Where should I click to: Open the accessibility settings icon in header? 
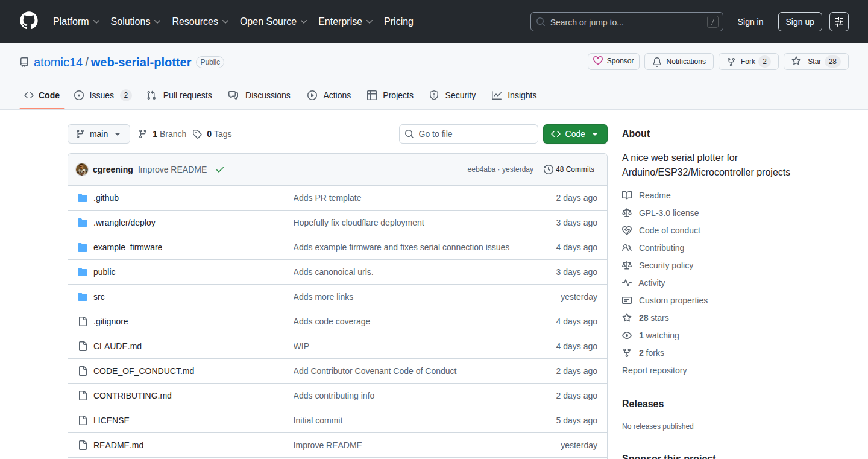(839, 22)
